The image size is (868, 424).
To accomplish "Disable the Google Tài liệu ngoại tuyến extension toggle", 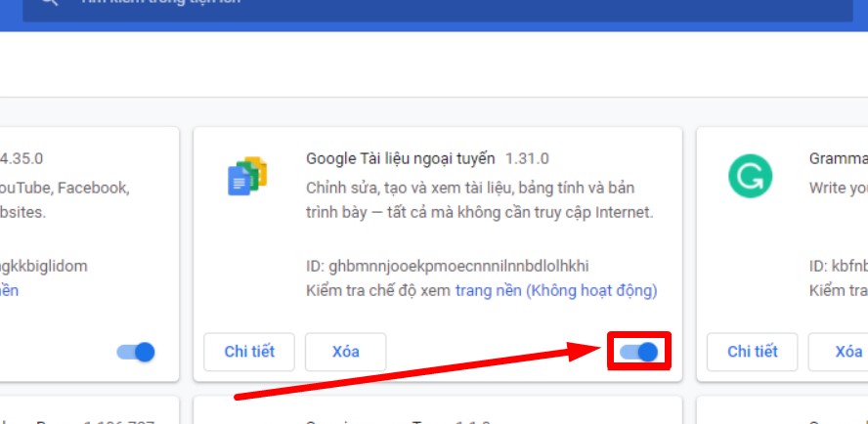I will pyautogui.click(x=639, y=352).
